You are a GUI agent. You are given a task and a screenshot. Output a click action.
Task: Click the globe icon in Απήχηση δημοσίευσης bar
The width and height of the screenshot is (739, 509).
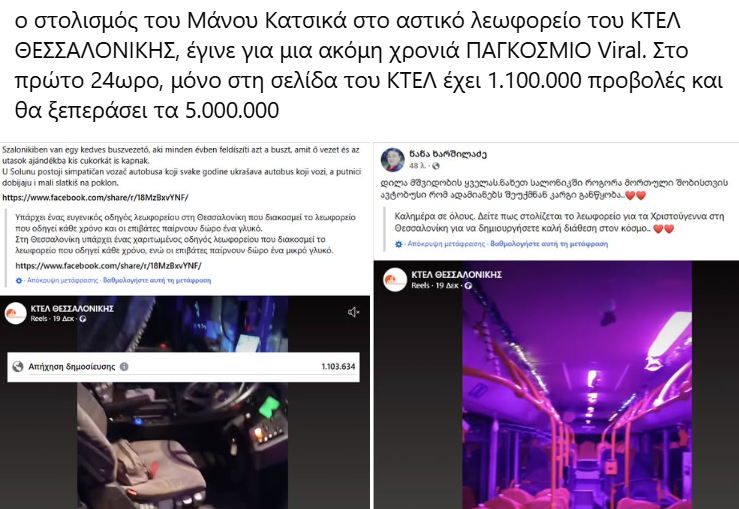click(18, 367)
